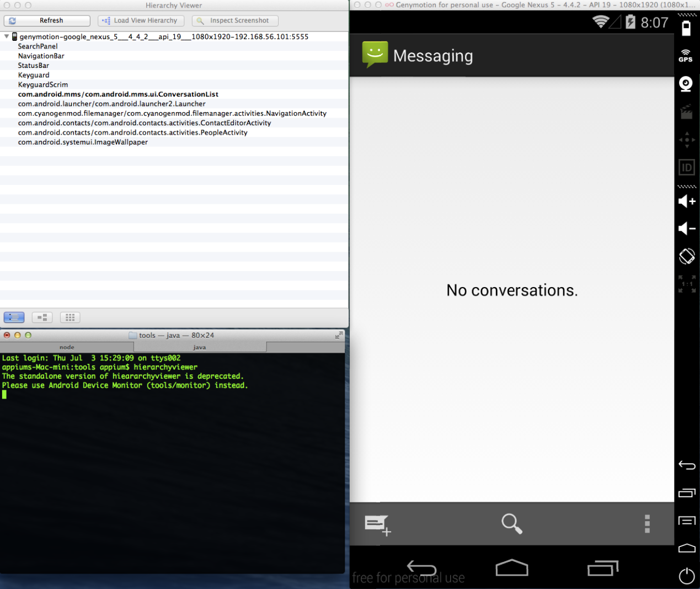Switch to the tree view mode button

click(42, 317)
